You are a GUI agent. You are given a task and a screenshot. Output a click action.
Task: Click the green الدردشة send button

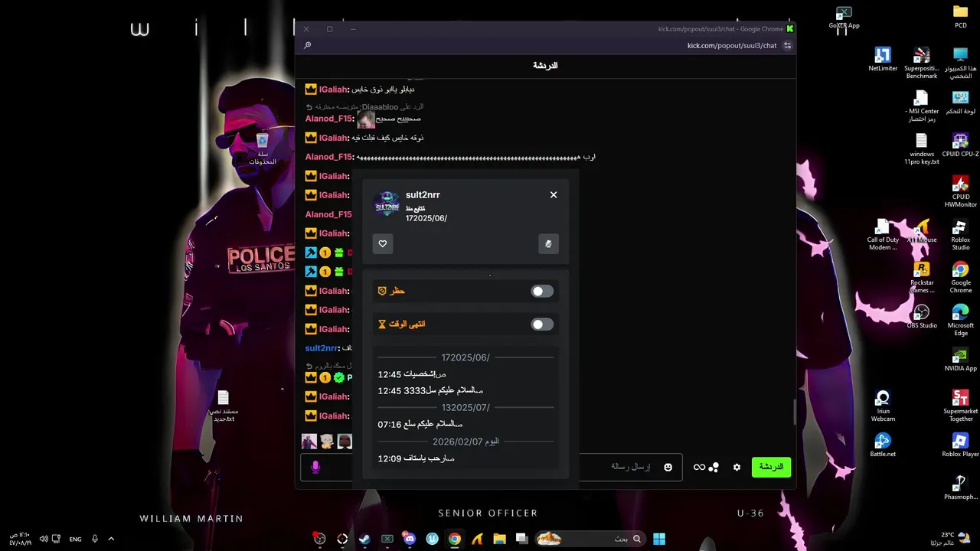click(771, 467)
